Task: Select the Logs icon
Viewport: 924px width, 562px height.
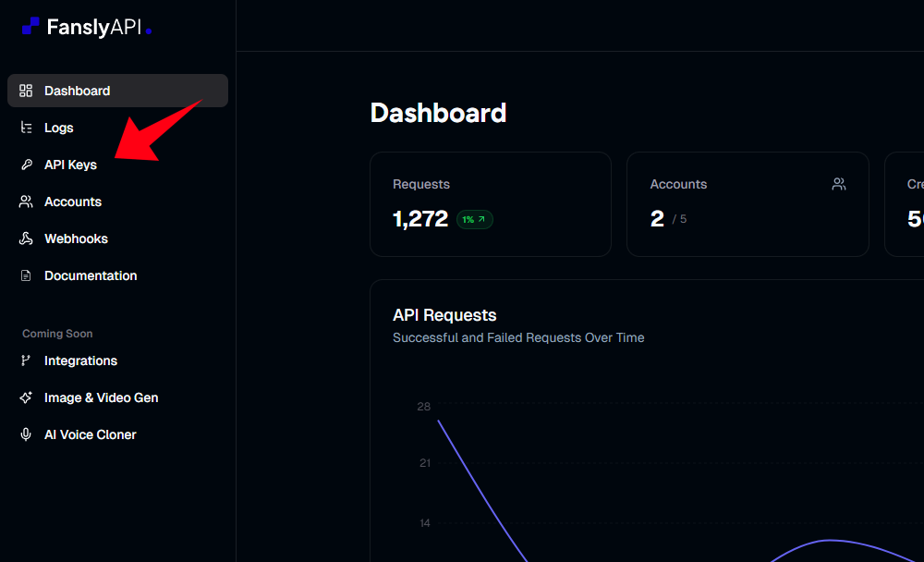Action: click(x=26, y=127)
